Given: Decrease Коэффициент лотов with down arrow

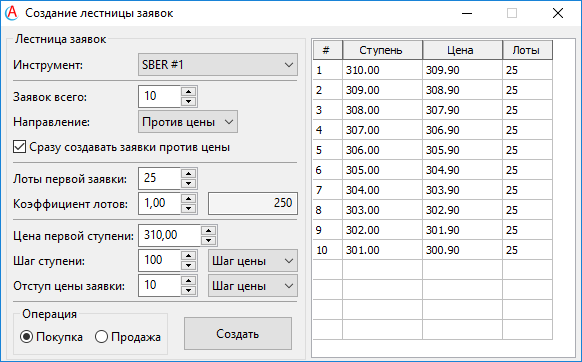Looking at the screenshot, I should (x=189, y=208).
